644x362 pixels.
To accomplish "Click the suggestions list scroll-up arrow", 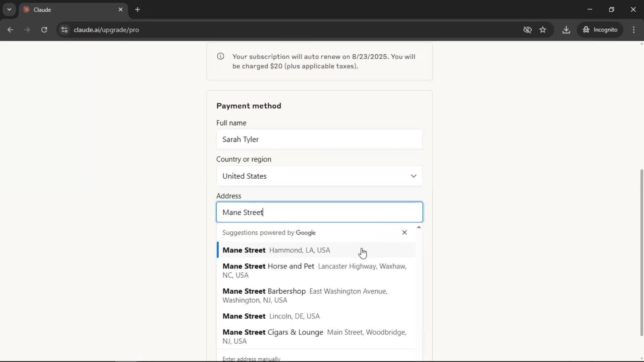I will click(419, 227).
